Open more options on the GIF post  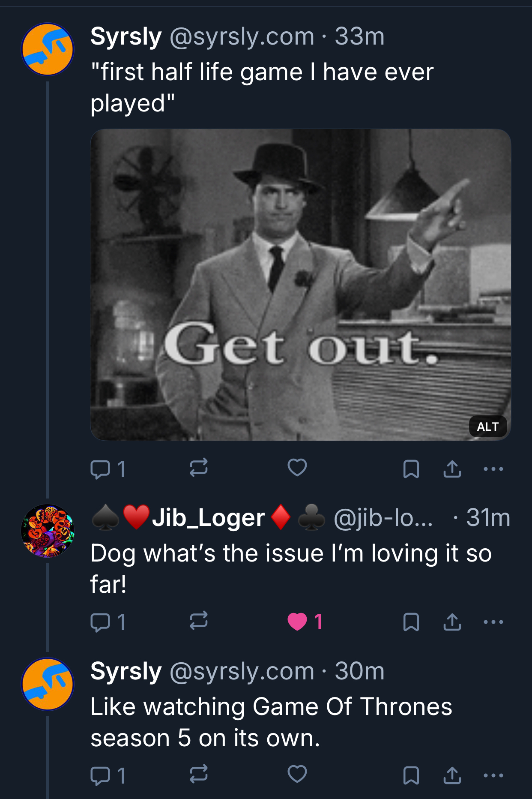[x=493, y=469]
